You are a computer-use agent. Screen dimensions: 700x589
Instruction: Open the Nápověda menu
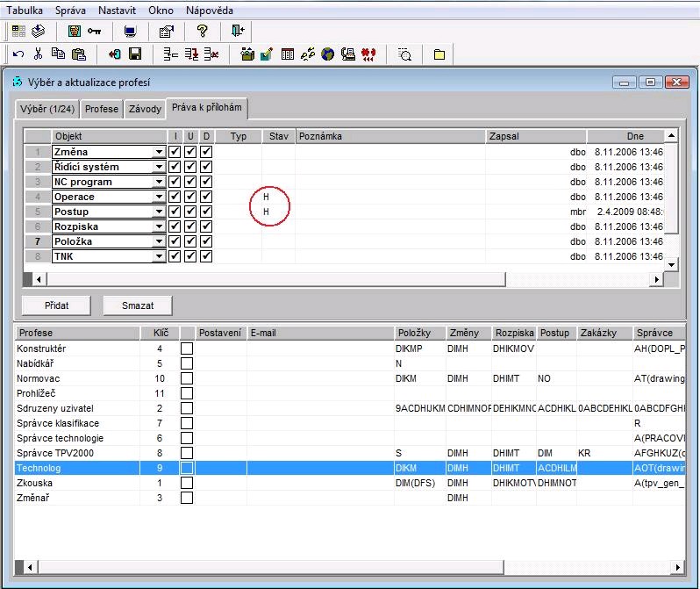210,11
